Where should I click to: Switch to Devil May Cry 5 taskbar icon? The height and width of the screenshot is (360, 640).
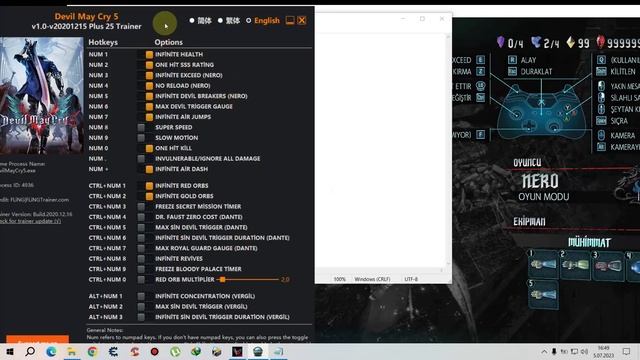[x=237, y=351]
